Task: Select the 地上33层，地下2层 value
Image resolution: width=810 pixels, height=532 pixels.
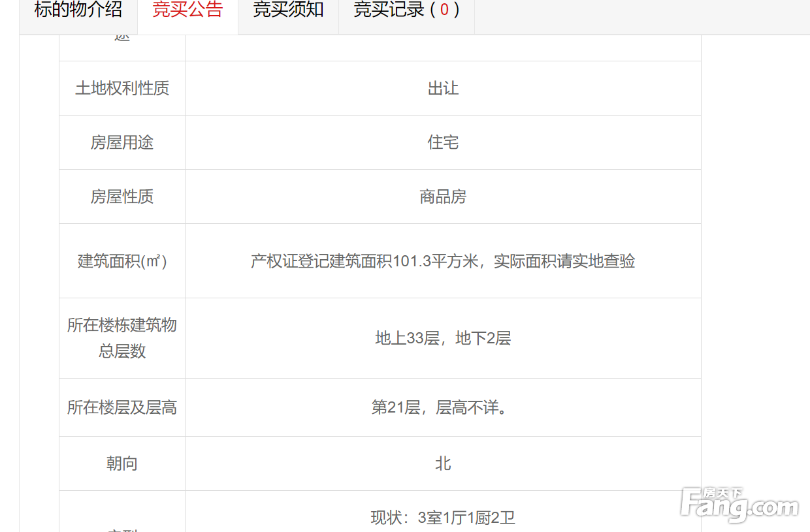Action: [443, 338]
